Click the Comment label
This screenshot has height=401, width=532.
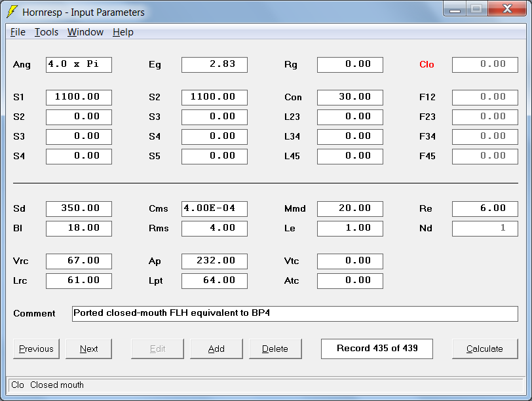point(34,313)
